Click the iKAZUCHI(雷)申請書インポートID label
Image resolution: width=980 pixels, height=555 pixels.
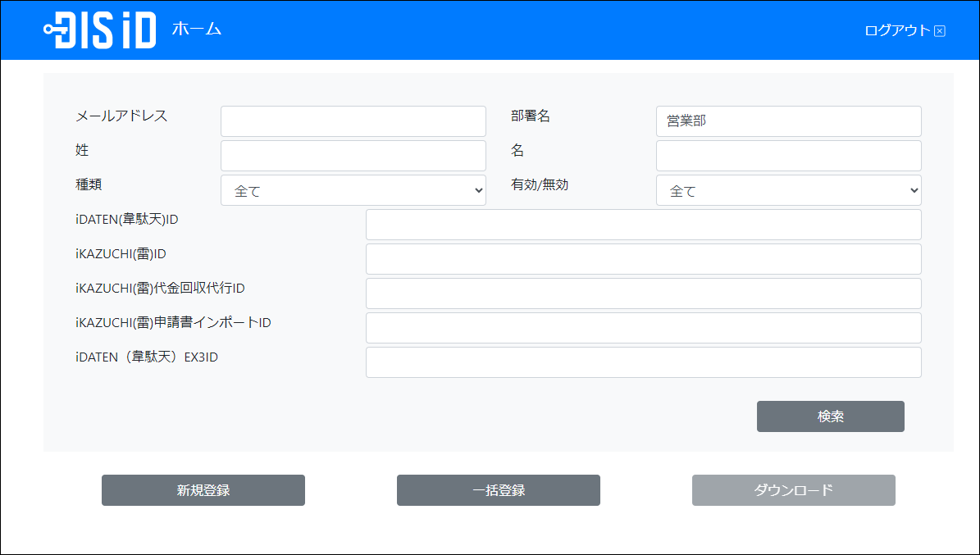coord(173,322)
